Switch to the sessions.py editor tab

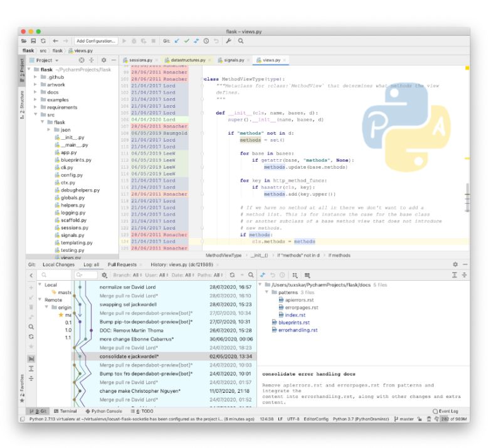(x=140, y=60)
